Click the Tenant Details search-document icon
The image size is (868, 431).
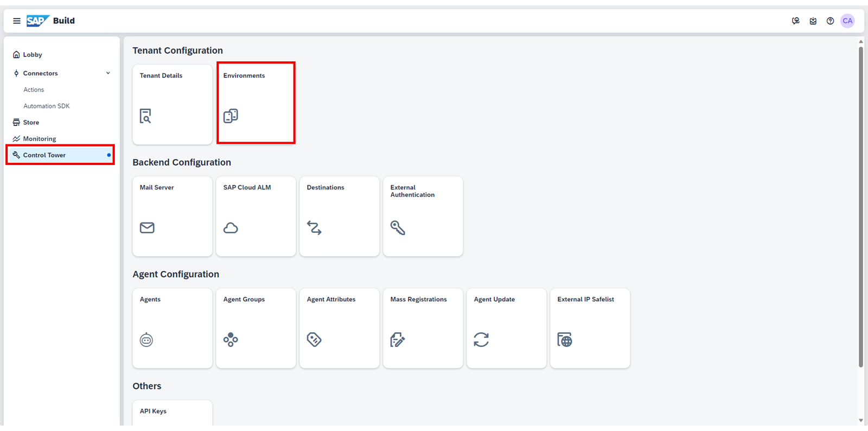tap(145, 116)
